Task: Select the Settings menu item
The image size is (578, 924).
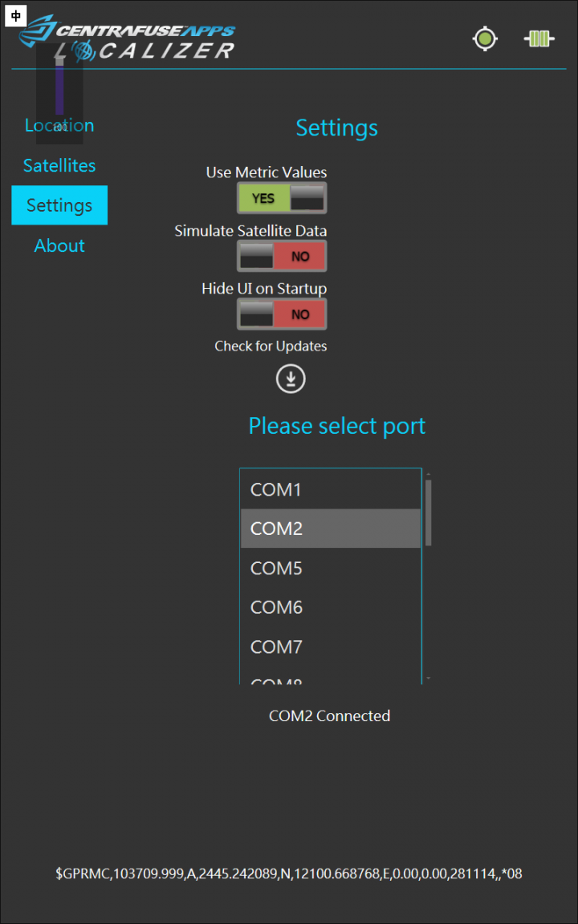Action: (x=59, y=205)
